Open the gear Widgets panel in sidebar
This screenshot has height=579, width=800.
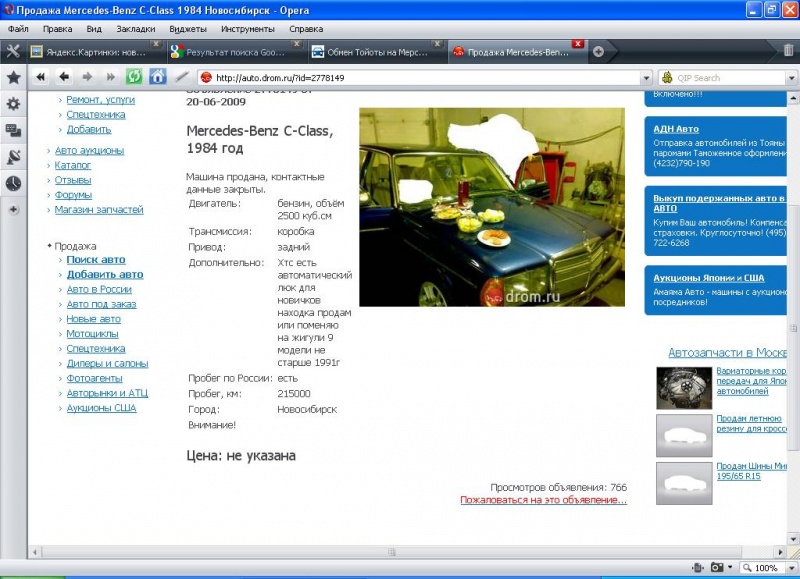13,104
